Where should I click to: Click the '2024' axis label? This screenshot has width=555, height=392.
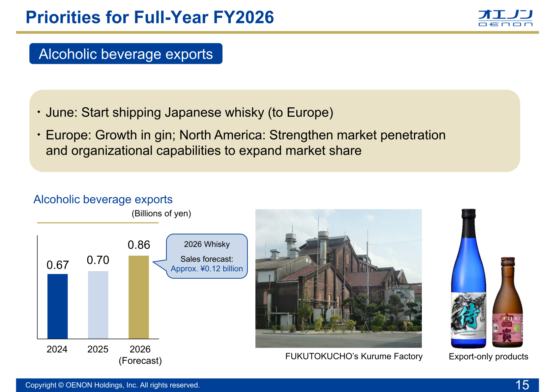click(x=57, y=349)
